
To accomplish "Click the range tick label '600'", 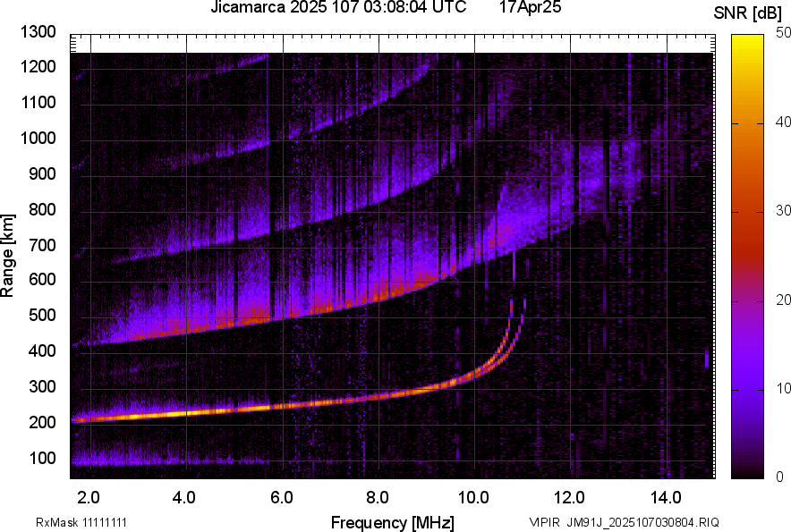I will [x=42, y=279].
